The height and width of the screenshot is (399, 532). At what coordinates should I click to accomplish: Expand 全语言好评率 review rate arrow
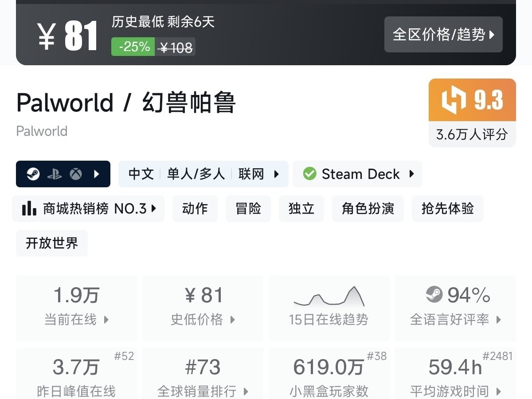point(499,320)
